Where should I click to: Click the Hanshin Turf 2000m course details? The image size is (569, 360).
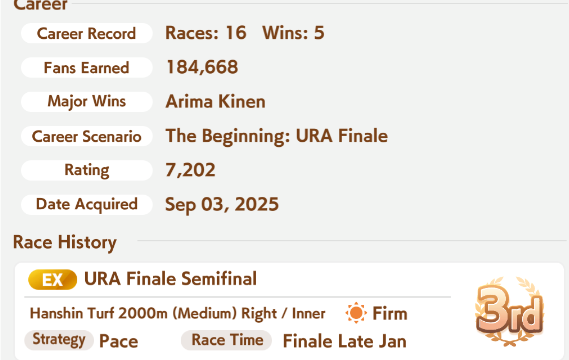pyautogui.click(x=177, y=314)
